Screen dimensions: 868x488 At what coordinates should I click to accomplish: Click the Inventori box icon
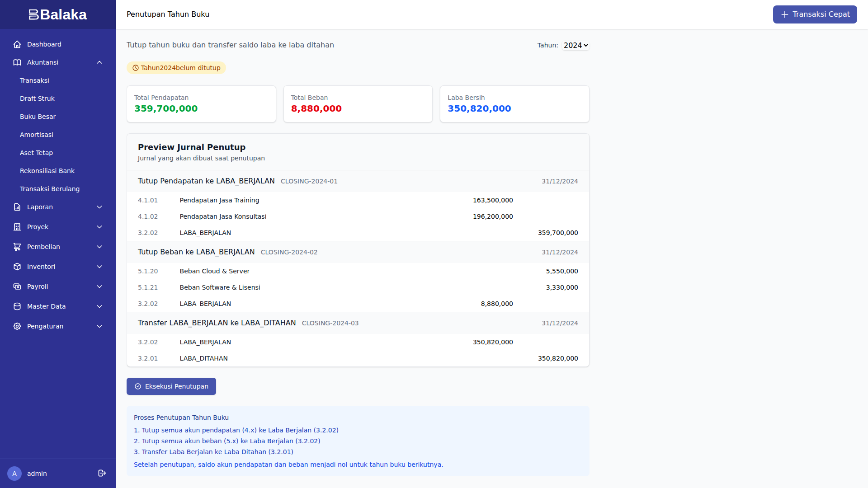point(17,267)
